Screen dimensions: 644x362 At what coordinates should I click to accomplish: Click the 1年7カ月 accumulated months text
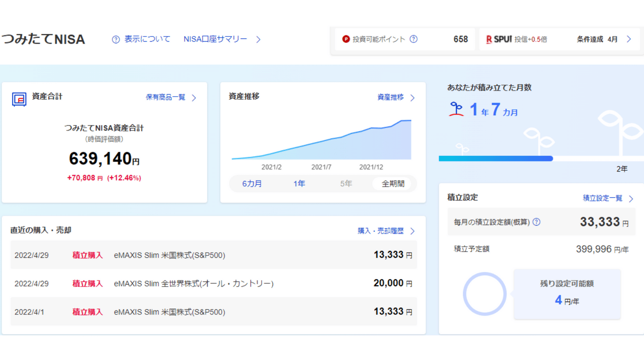[494, 110]
